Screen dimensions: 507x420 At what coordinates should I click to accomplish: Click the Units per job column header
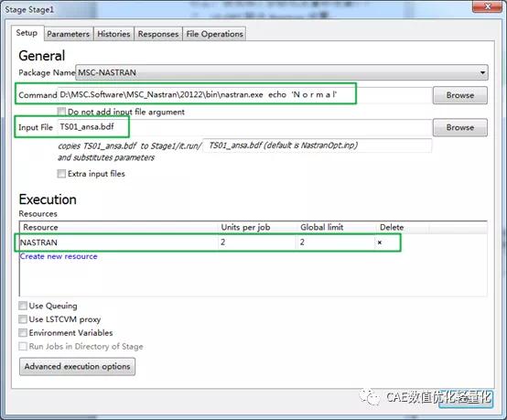[x=258, y=227]
